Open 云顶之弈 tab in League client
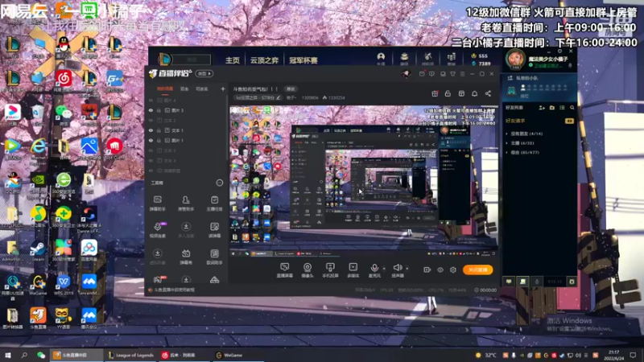The image size is (644, 362). (265, 60)
